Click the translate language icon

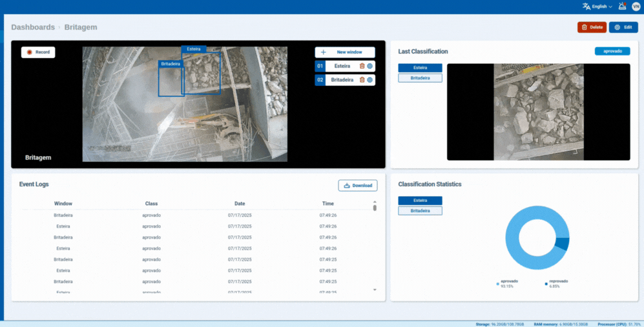point(586,6)
